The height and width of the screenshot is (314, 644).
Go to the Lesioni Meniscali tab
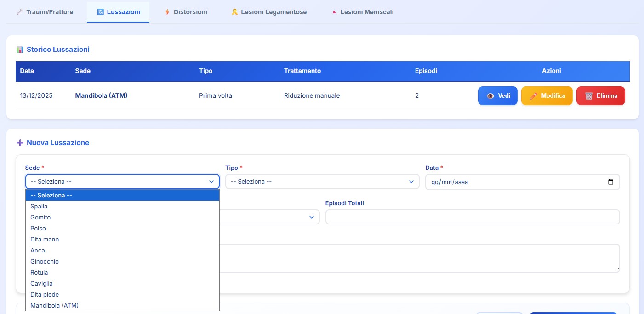[x=362, y=12]
